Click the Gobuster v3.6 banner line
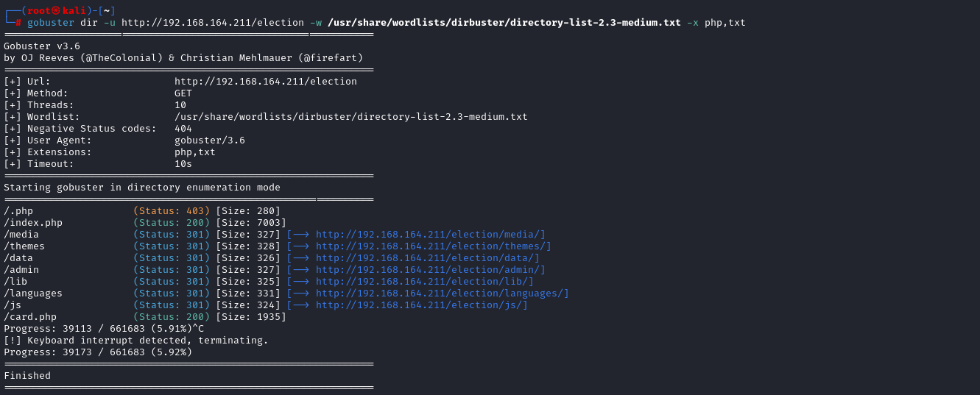Image resolution: width=980 pixels, height=395 pixels. pos(42,46)
